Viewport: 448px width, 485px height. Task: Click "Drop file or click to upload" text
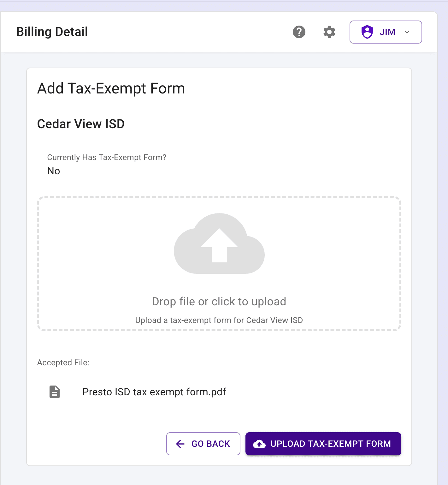(219, 302)
